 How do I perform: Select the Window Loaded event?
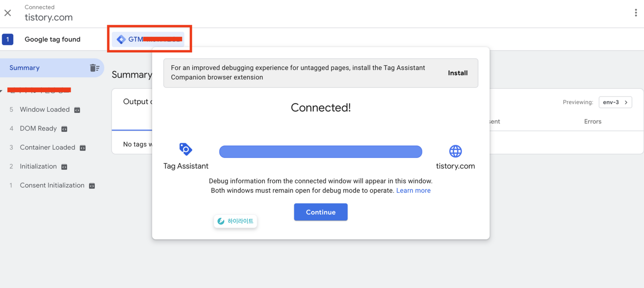(45, 110)
